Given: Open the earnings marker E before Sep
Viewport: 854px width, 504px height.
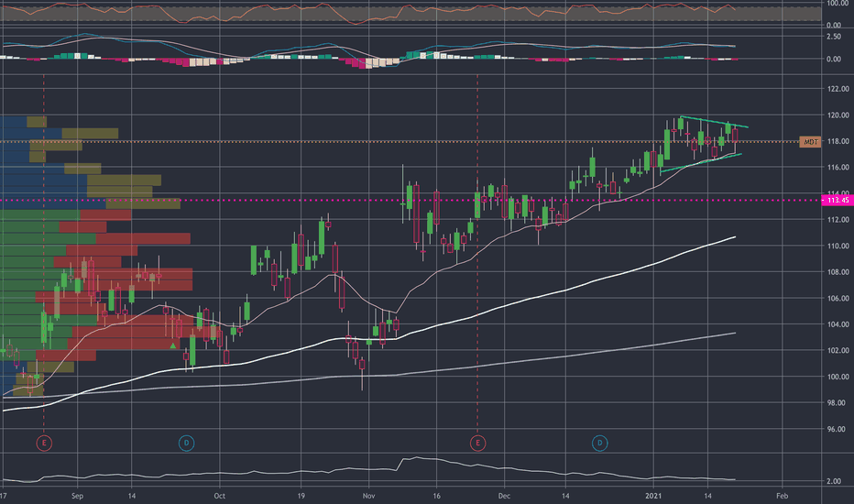Looking at the screenshot, I should 44,443.
